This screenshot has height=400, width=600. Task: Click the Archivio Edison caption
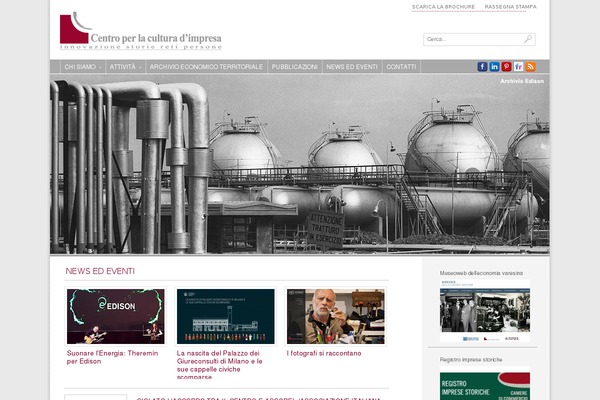(x=522, y=81)
